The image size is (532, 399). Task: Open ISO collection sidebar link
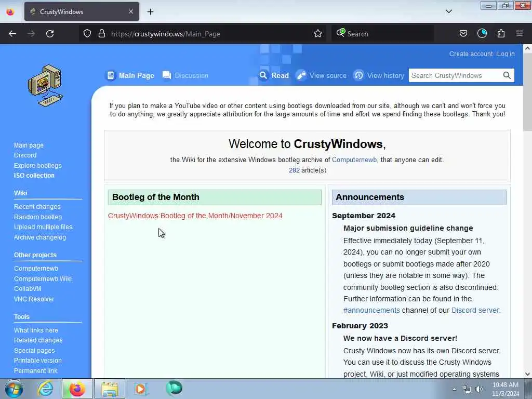point(34,176)
